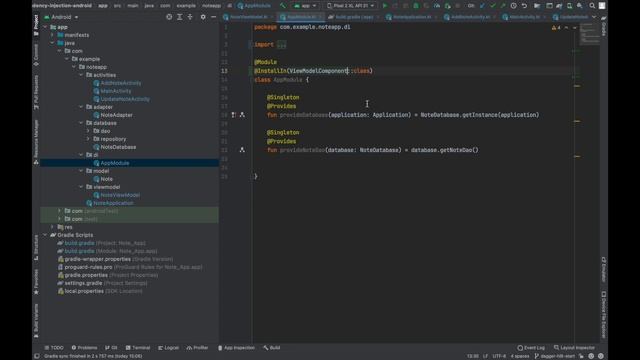This screenshot has height=360, width=640.
Task: Hide the Project panel minus icon
Action: (x=213, y=17)
